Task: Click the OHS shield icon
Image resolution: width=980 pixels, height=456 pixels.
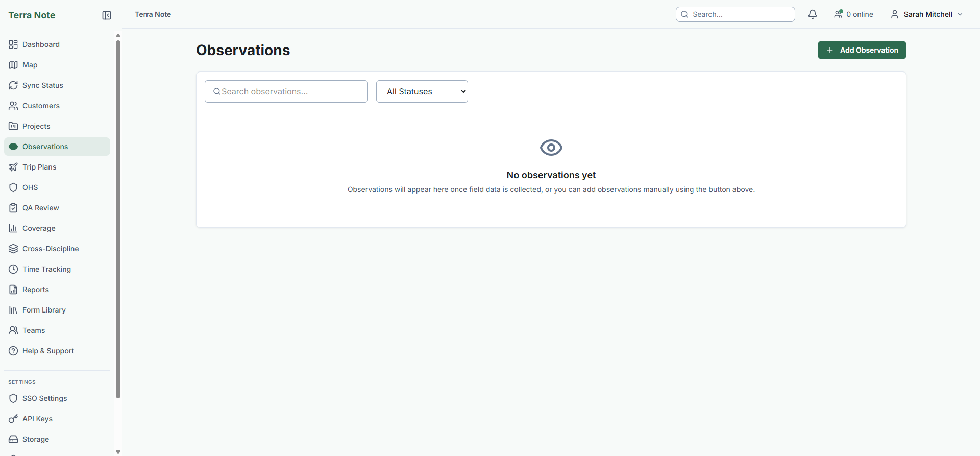Action: pos(13,187)
